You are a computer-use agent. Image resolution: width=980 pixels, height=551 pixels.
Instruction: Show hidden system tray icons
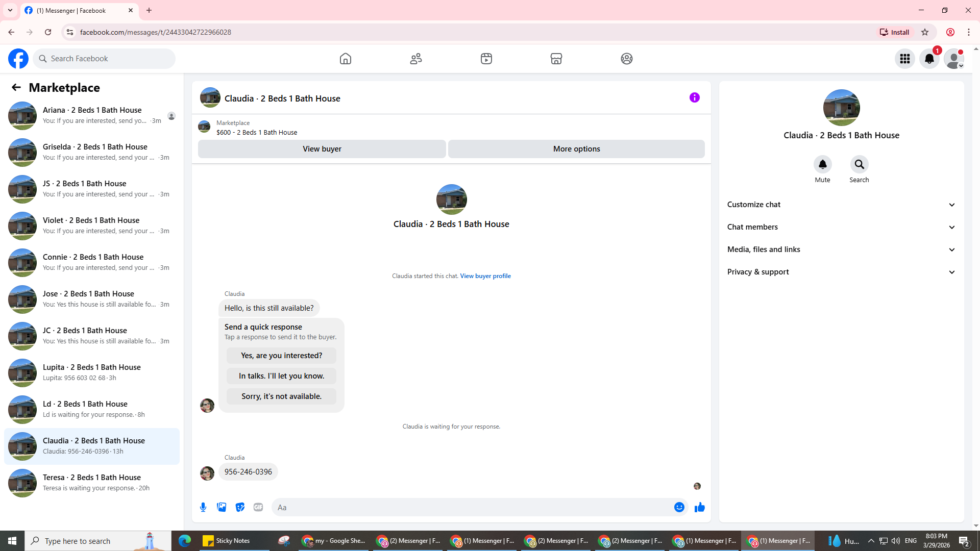871,541
